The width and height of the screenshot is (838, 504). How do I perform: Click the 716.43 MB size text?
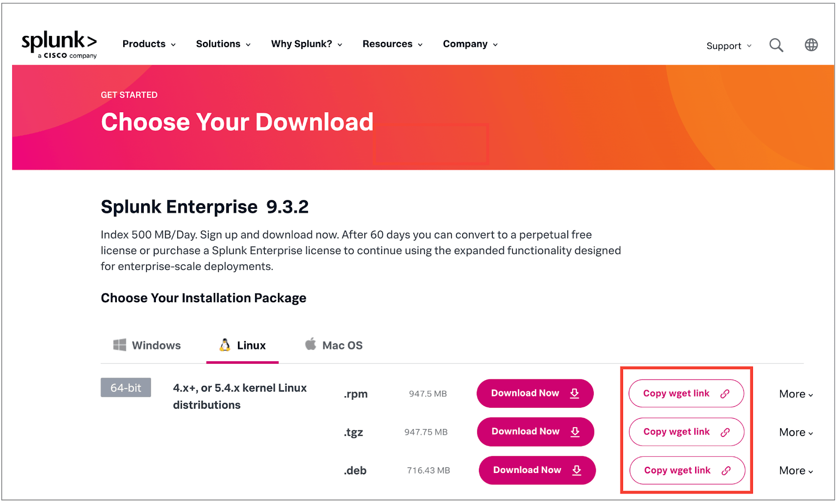[428, 471]
